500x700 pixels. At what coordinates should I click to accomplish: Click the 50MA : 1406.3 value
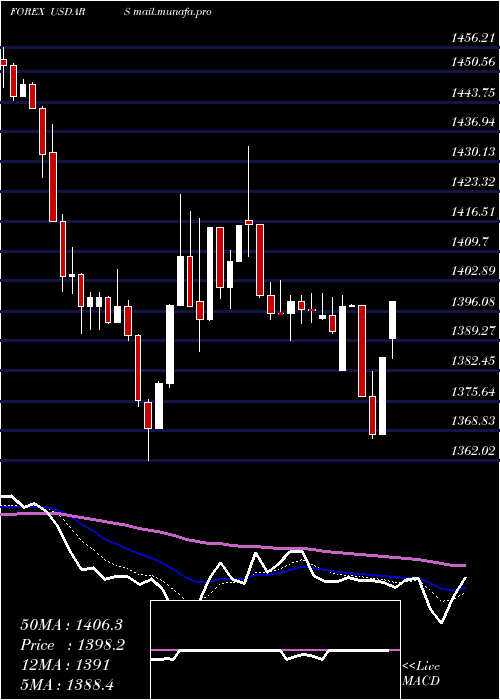(71, 625)
